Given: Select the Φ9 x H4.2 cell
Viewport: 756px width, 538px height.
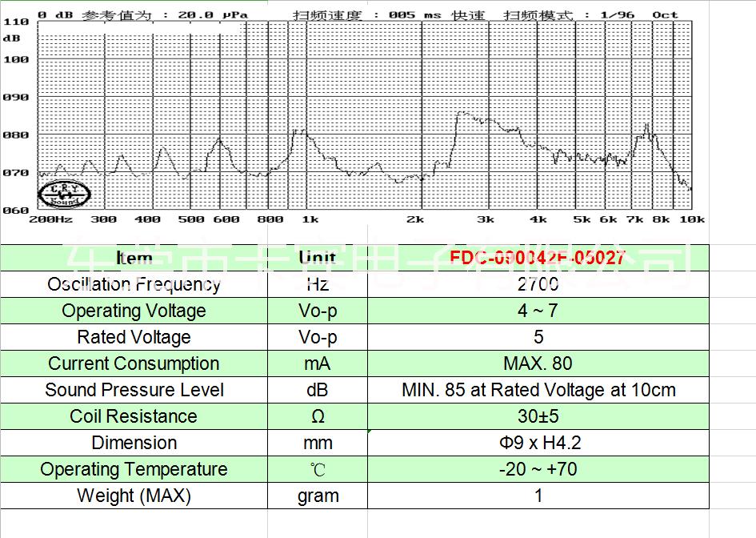Looking at the screenshot, I should coord(538,443).
